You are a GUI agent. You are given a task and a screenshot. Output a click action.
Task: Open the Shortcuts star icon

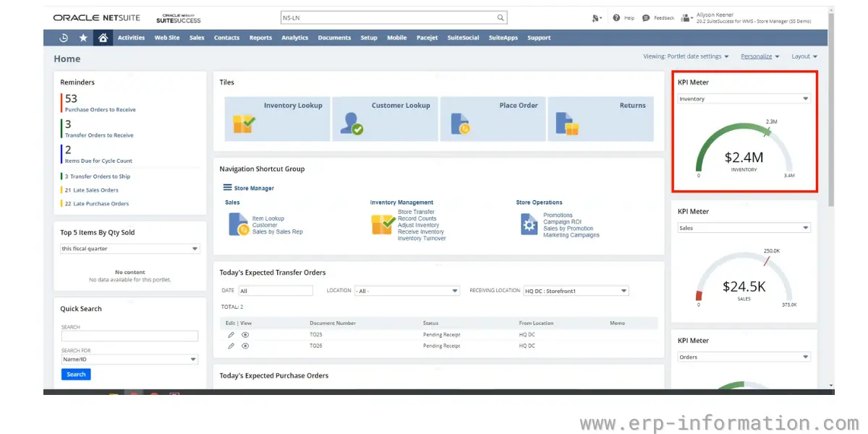tap(83, 38)
